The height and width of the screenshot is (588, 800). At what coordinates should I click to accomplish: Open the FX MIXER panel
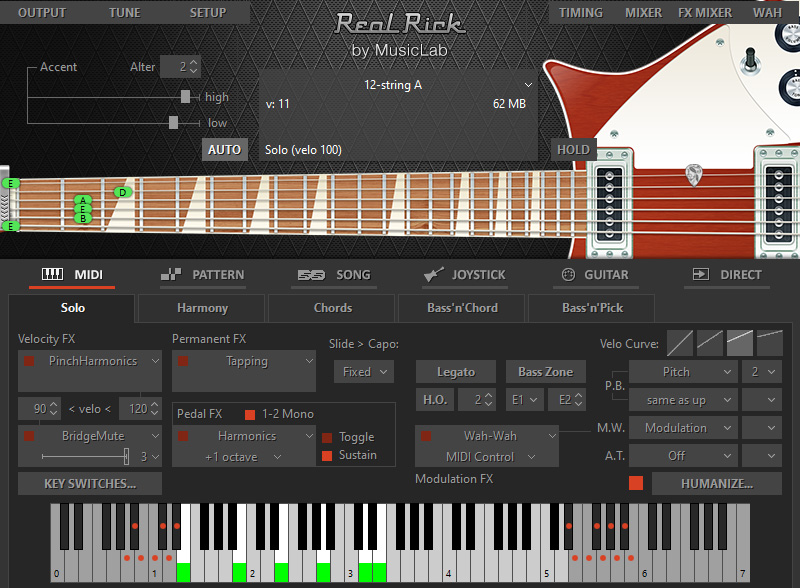[705, 13]
